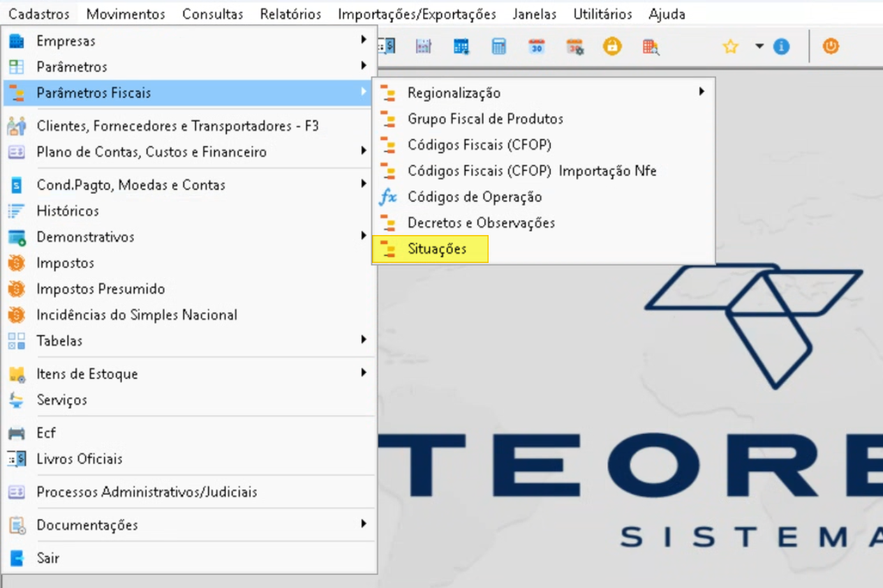Click the Impostos menu item icon
This screenshot has height=588, width=883.
coord(17,263)
